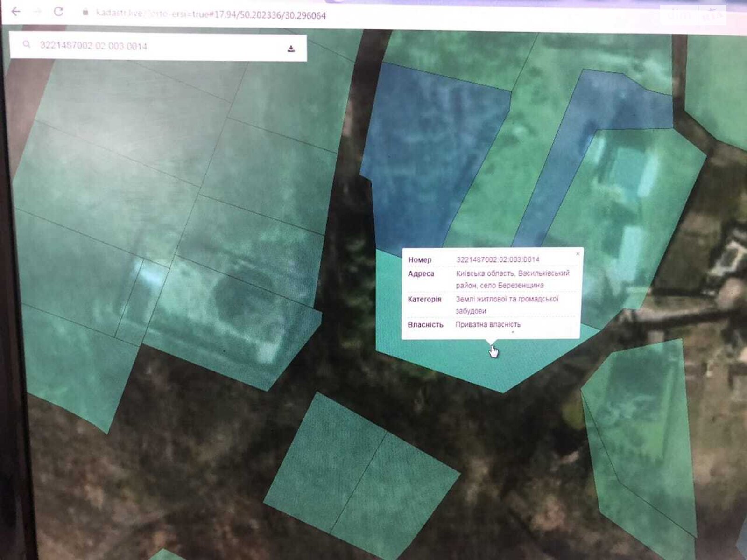
Task: Click the 'Власність' label in popup
Action: click(x=425, y=324)
